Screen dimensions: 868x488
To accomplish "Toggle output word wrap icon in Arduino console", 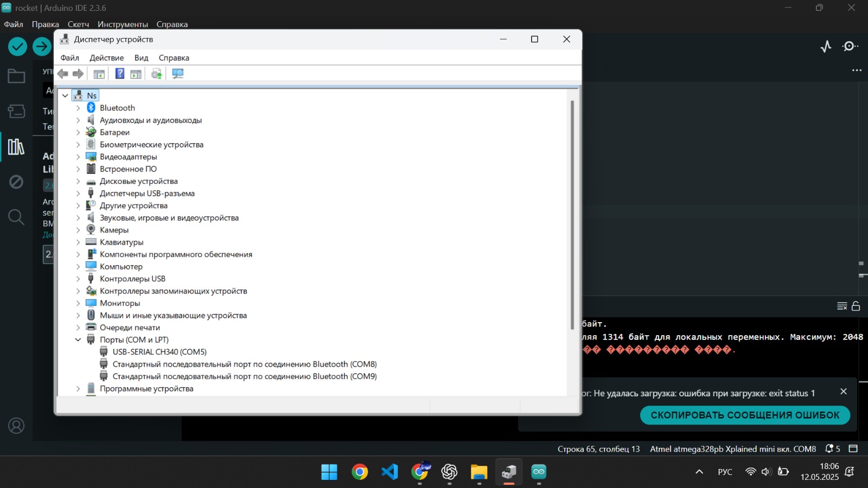I will [x=842, y=306].
